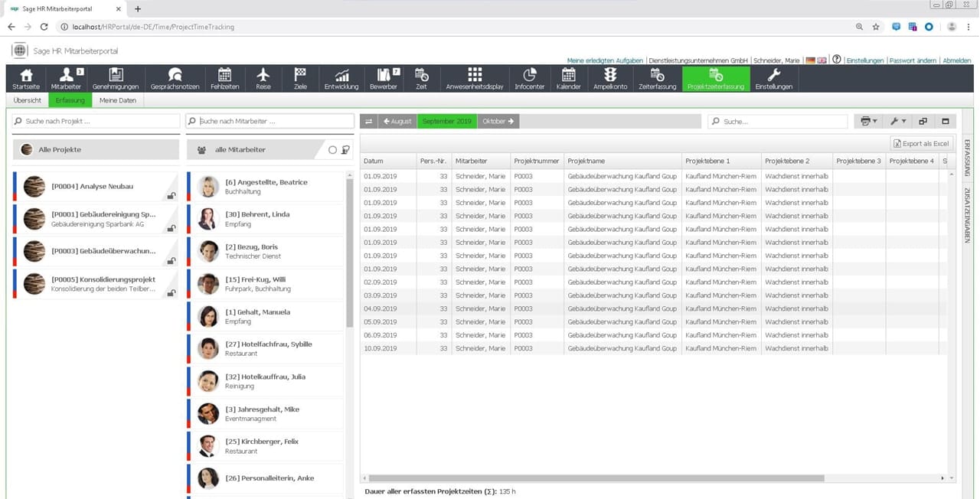
Task: Focus the grid Suche search field
Action: tap(777, 121)
